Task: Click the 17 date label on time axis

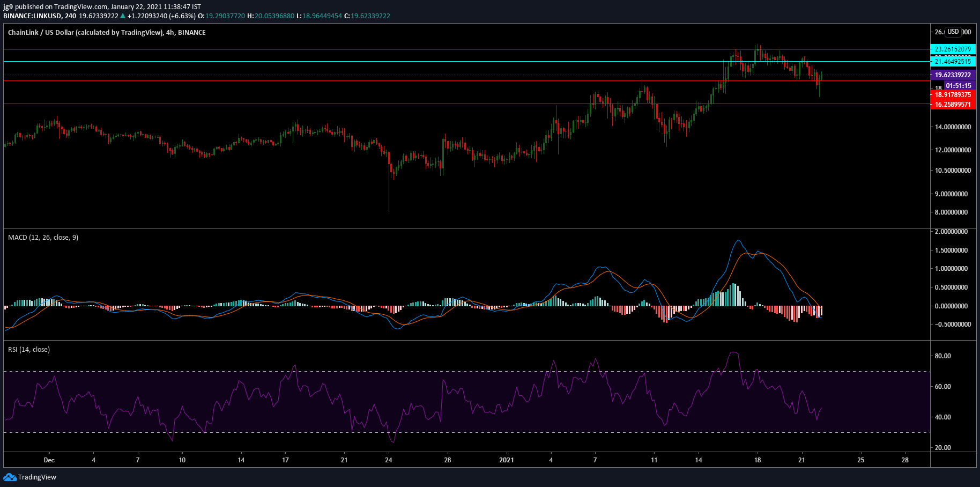Action: 285,460
